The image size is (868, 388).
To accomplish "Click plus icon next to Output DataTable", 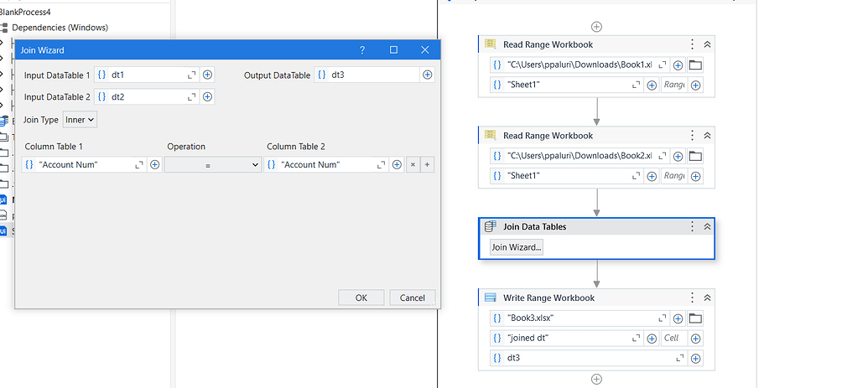I will pyautogui.click(x=428, y=75).
